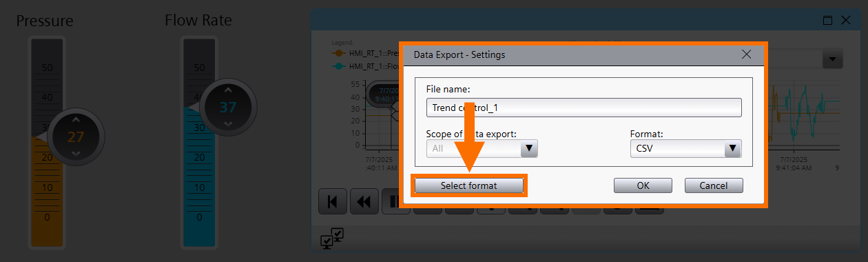Decrease Pressure with the knob's down chevron
The image size is (868, 262).
(x=76, y=153)
